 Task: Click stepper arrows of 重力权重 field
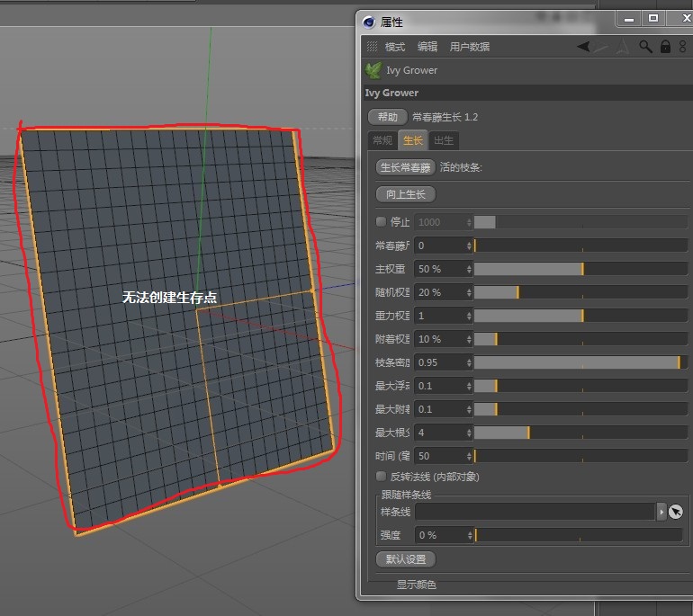[x=469, y=316]
